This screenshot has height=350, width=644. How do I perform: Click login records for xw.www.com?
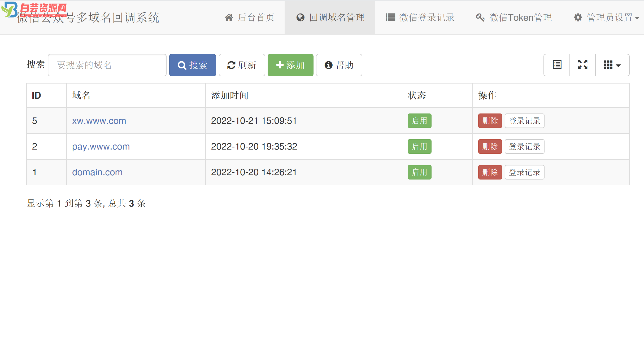524,121
